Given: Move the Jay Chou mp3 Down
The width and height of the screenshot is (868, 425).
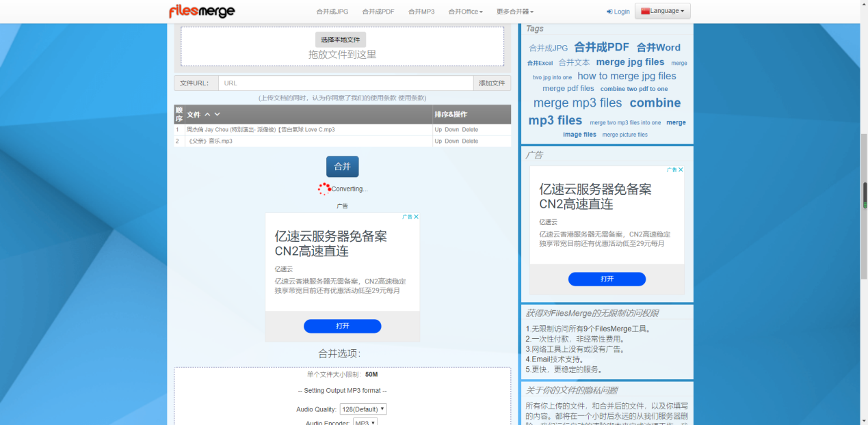Looking at the screenshot, I should tap(452, 130).
